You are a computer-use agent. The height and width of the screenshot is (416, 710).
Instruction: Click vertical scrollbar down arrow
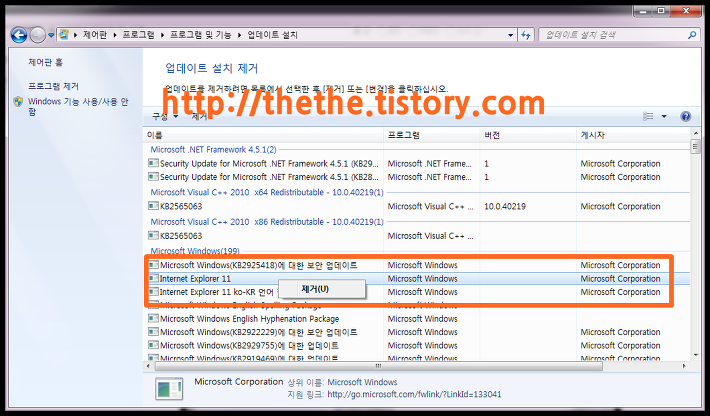(696, 355)
